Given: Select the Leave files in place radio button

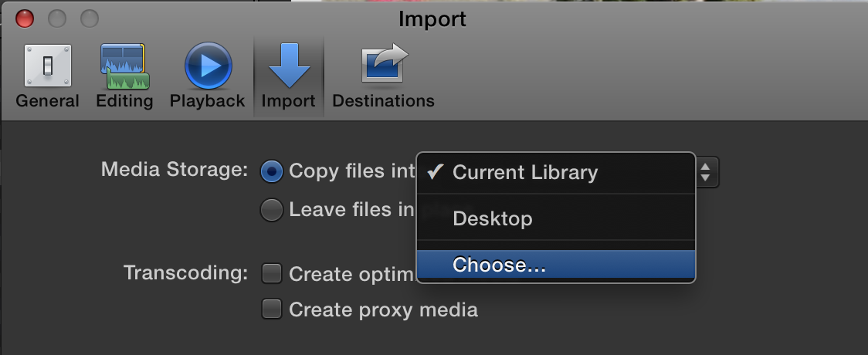Looking at the screenshot, I should coord(271,210).
